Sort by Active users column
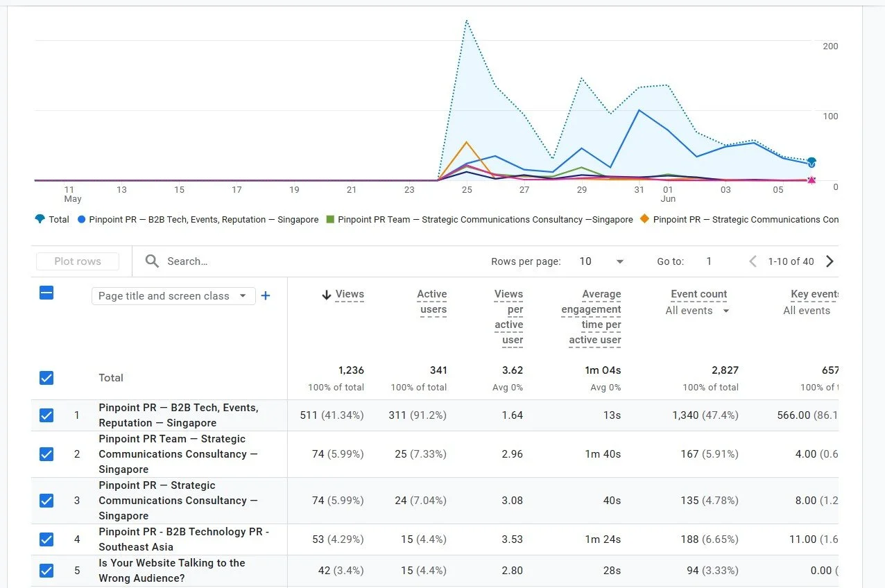The width and height of the screenshot is (885, 588). (x=431, y=302)
